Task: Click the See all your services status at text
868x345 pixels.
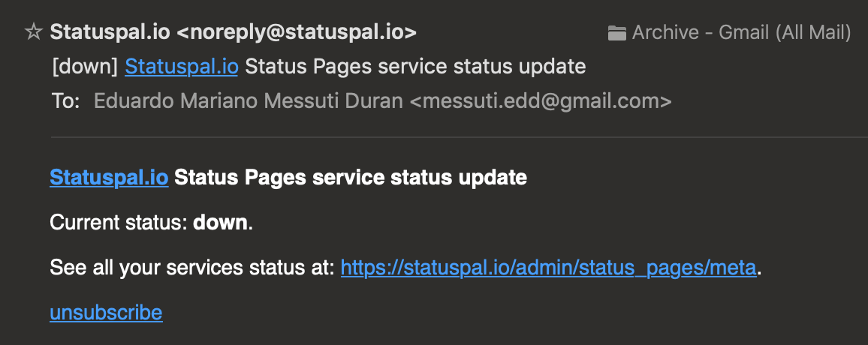Action: [192, 268]
